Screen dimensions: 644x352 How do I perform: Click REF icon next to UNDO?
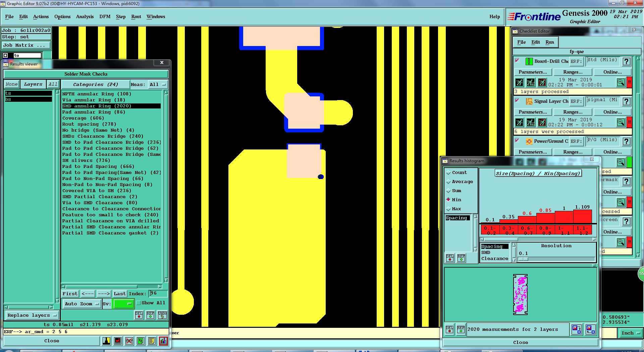tap(150, 315)
